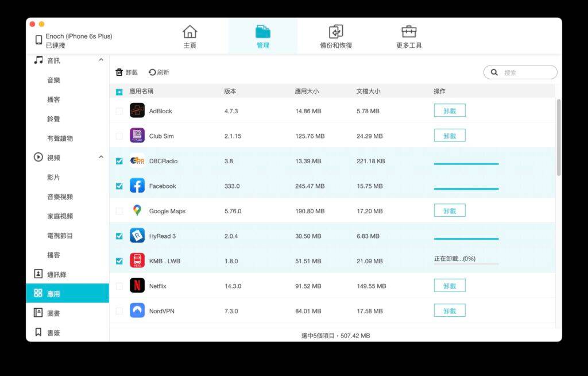Click the 卸載 trash icon in the toolbar
The height and width of the screenshot is (376, 588).
pyautogui.click(x=118, y=73)
